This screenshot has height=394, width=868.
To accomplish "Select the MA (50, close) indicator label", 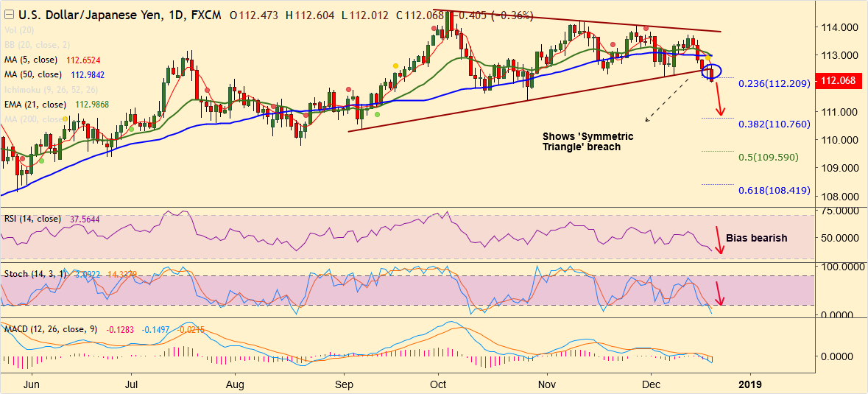I will [35, 74].
